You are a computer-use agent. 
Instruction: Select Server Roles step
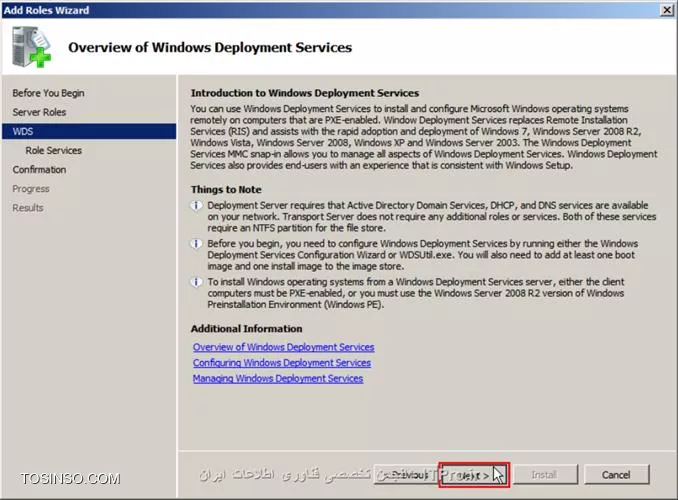coord(39,112)
